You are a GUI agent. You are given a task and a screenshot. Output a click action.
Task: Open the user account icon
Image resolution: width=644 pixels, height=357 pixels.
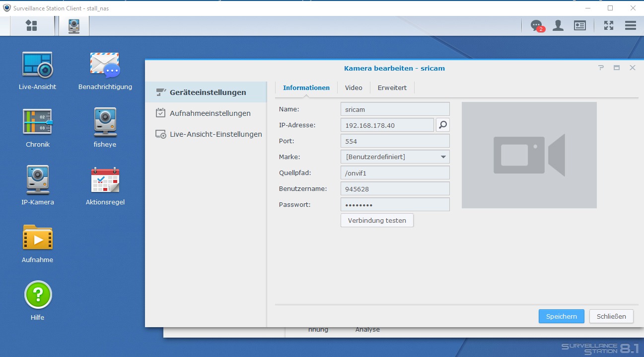pyautogui.click(x=558, y=25)
